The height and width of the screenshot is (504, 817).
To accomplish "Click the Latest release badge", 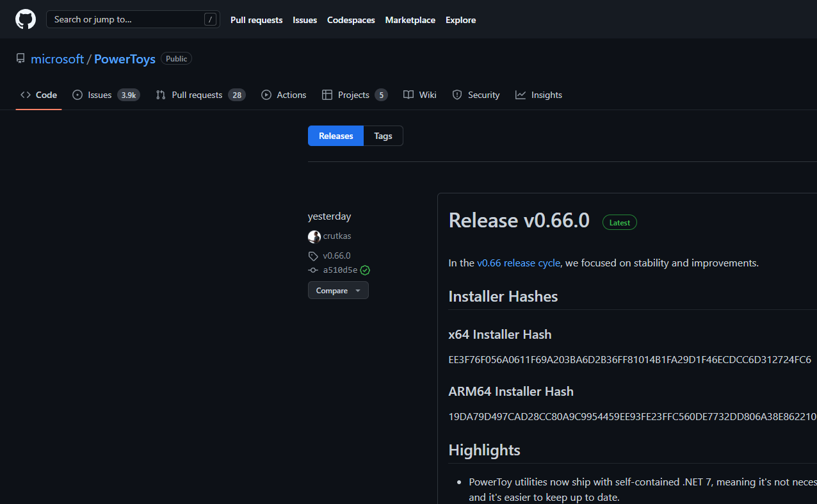I will (620, 223).
